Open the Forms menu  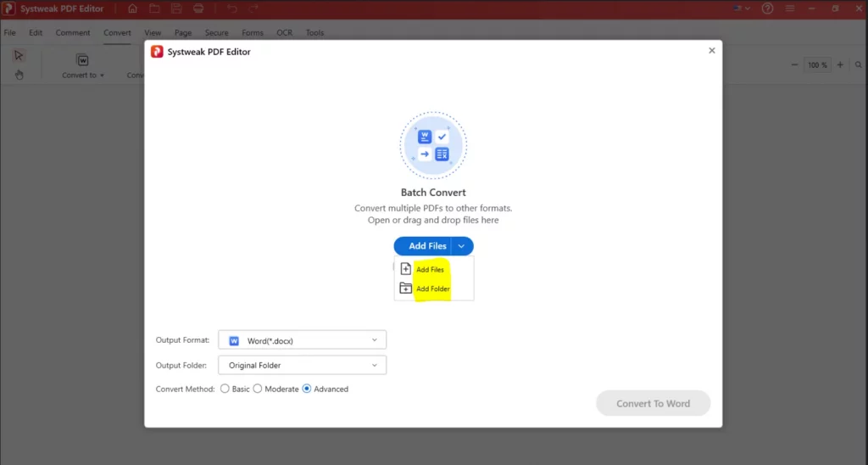253,33
